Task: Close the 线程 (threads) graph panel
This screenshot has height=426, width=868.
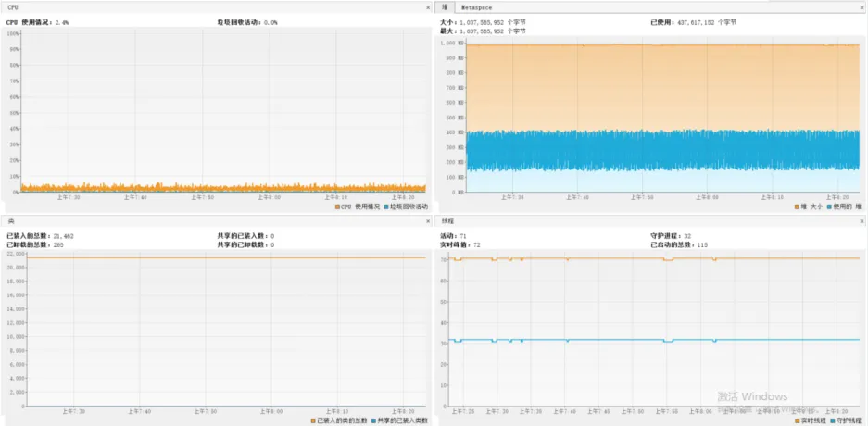Action: pos(862,221)
